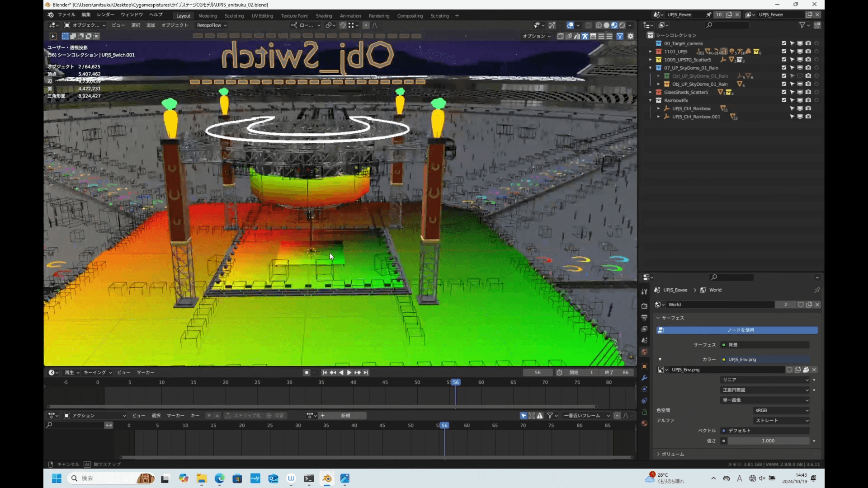
Task: Uncheck exclude checkbox for 00_Target_camera
Action: [x=784, y=43]
